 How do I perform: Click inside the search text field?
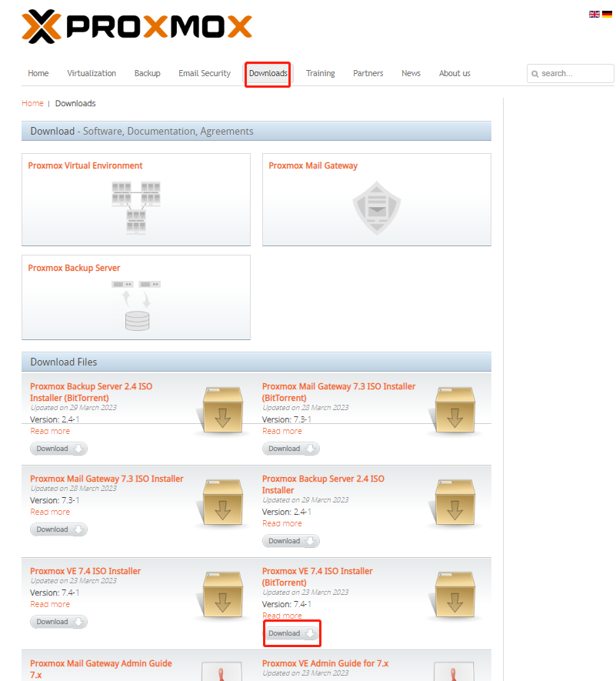pyautogui.click(x=573, y=74)
